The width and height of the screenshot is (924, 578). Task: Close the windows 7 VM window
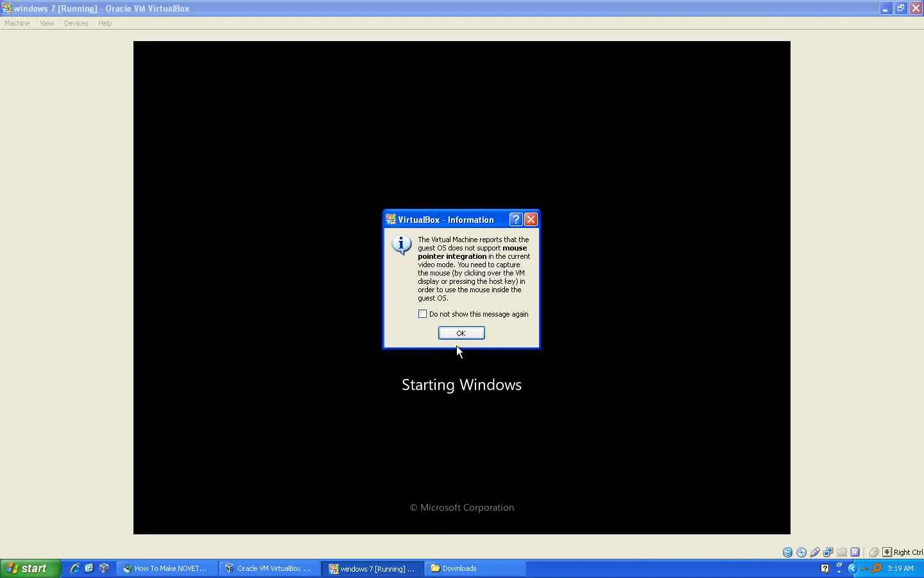916,8
